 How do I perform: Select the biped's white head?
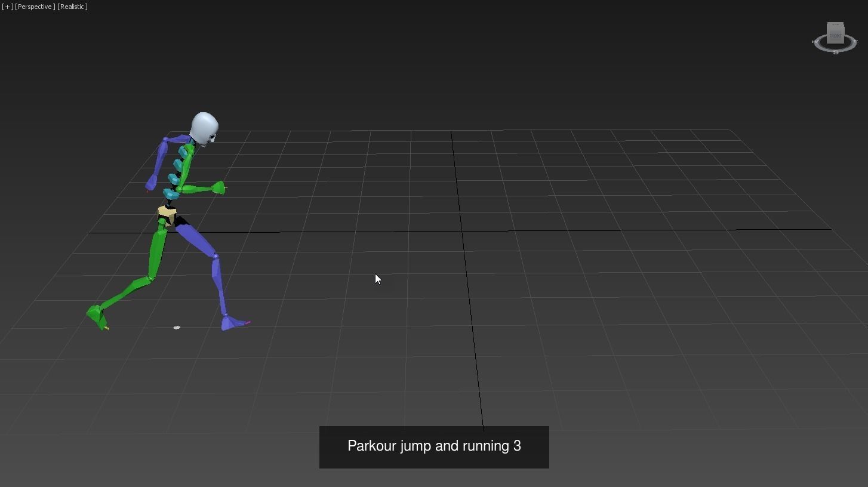pos(204,128)
